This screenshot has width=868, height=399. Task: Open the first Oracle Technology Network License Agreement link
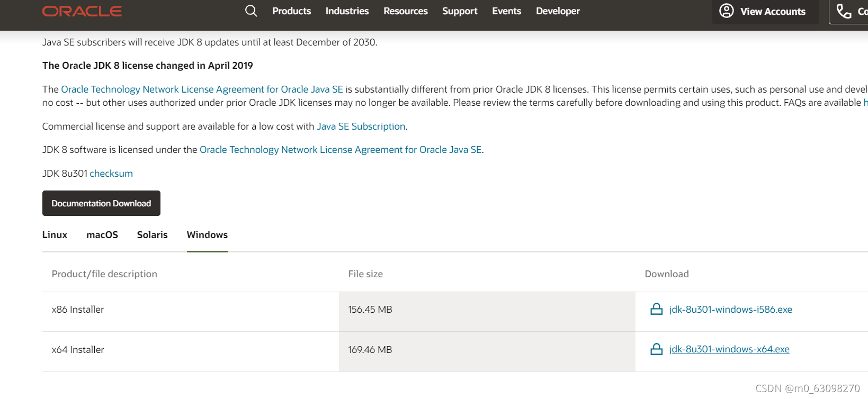[x=202, y=89]
